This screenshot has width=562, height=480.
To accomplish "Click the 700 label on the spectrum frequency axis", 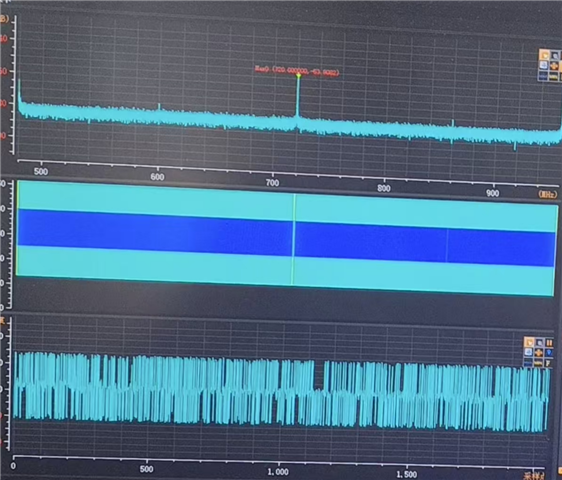I will tap(272, 183).
